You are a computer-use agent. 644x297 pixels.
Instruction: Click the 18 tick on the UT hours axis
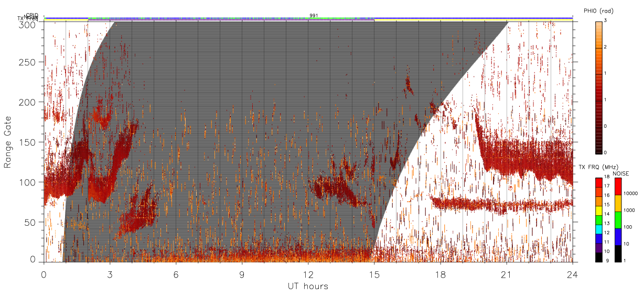click(x=440, y=274)
